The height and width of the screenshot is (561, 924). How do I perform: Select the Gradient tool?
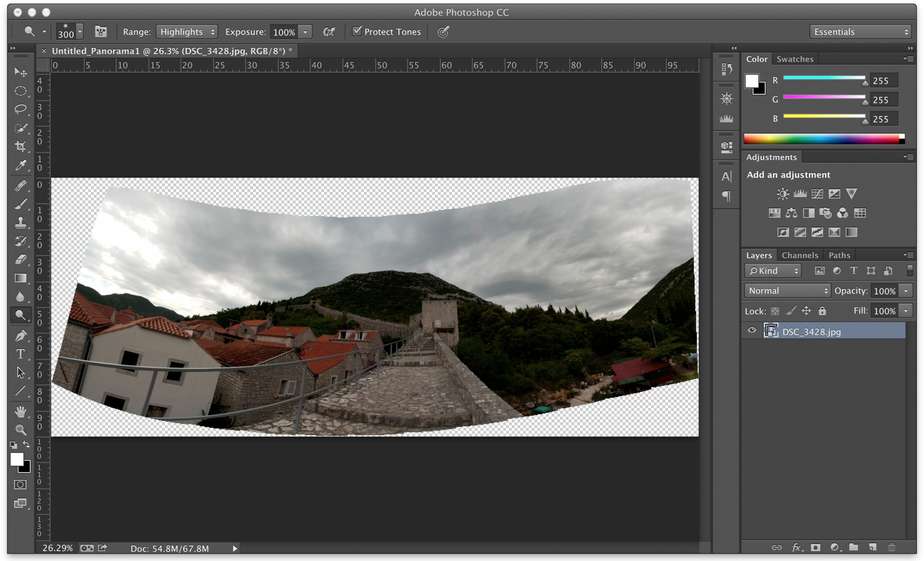[21, 278]
